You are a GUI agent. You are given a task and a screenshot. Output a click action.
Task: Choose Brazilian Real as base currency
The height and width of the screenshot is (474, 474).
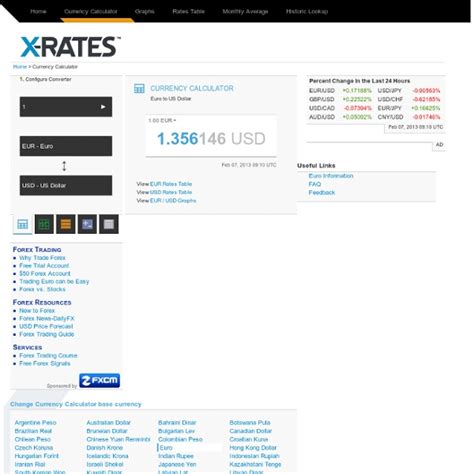tap(33, 431)
